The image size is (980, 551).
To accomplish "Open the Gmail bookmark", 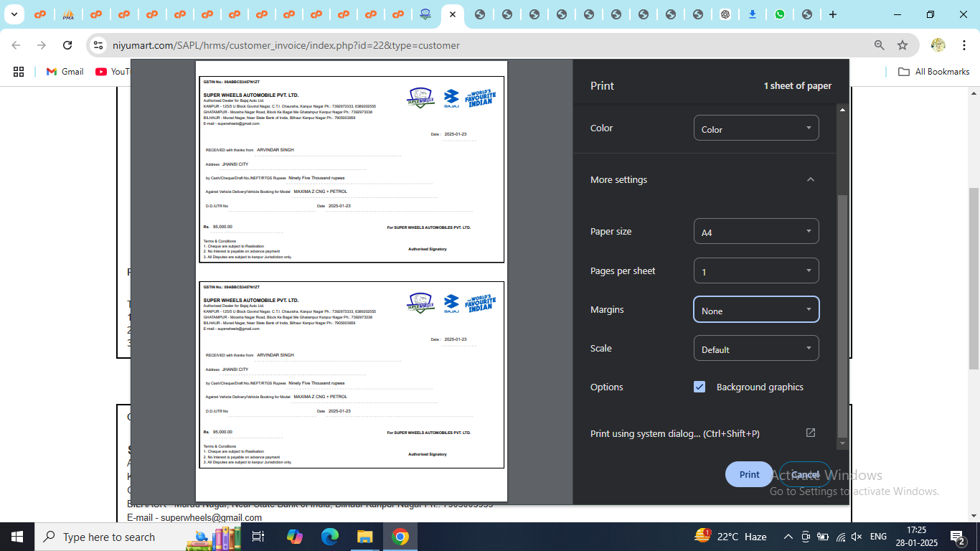I will coord(65,72).
